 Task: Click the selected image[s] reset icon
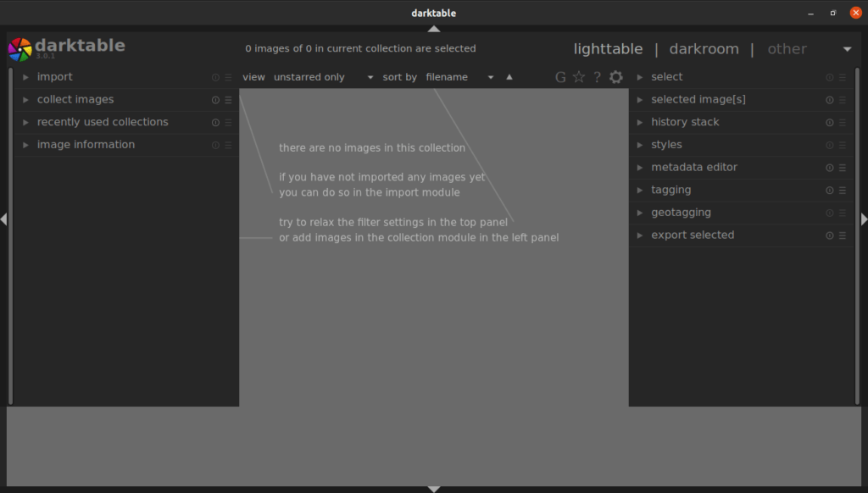(829, 100)
